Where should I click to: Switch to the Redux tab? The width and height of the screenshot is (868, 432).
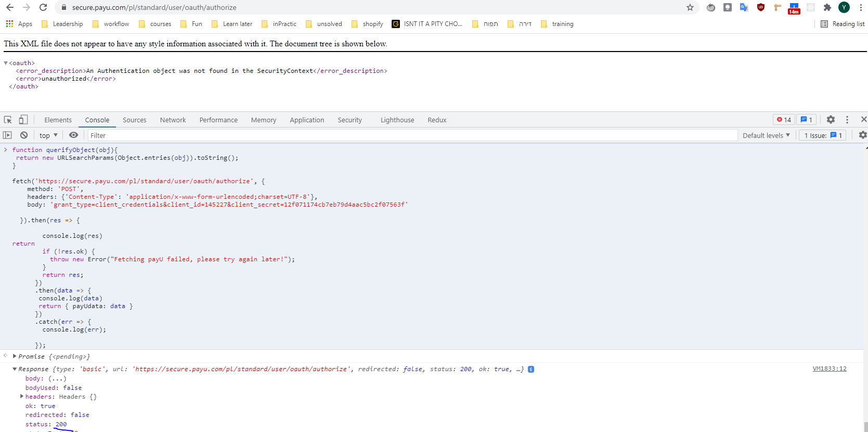coord(437,120)
